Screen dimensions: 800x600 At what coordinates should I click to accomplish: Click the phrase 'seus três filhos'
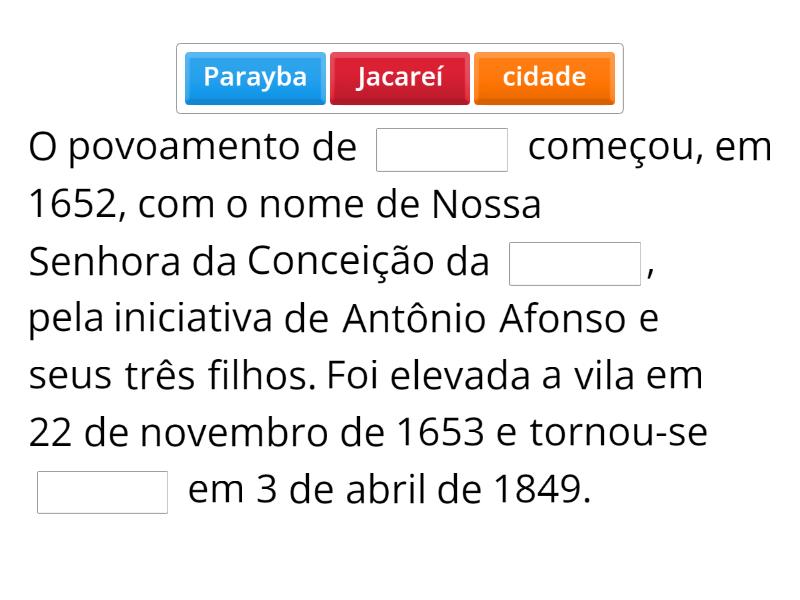click(172, 376)
